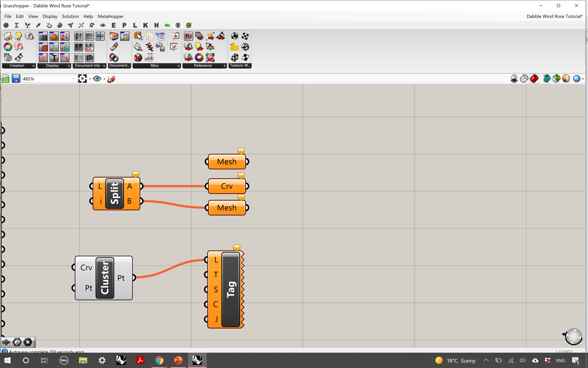Enable wireframe preview mode
The height and width of the screenshot is (368, 588).
[x=524, y=79]
